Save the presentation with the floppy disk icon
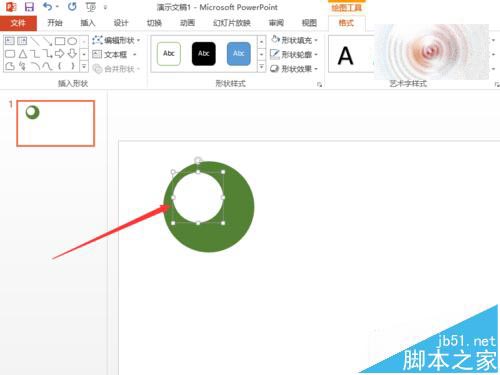The height and width of the screenshot is (375, 500). pos(29,7)
